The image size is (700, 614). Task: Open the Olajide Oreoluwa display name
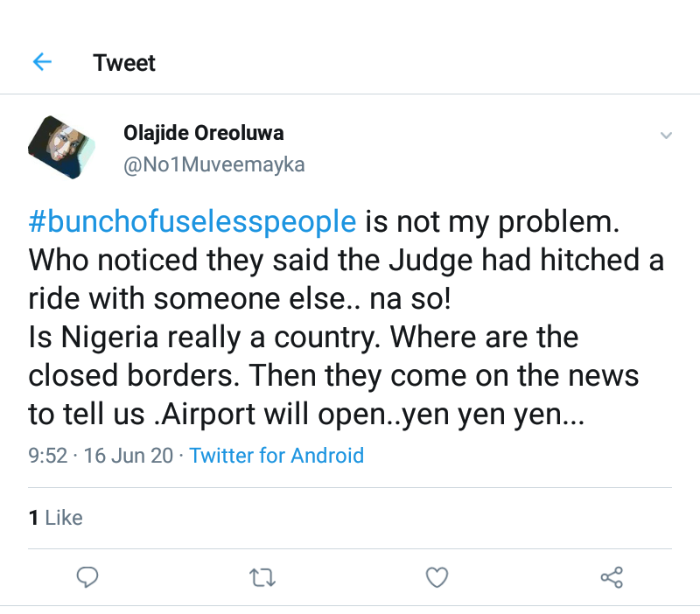click(203, 134)
